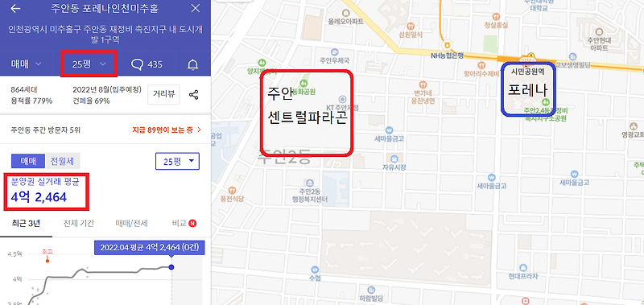The width and height of the screenshot is (644, 305).
Task: Close the 주안동 포레나인천미추홀 panel
Action: click(x=196, y=8)
